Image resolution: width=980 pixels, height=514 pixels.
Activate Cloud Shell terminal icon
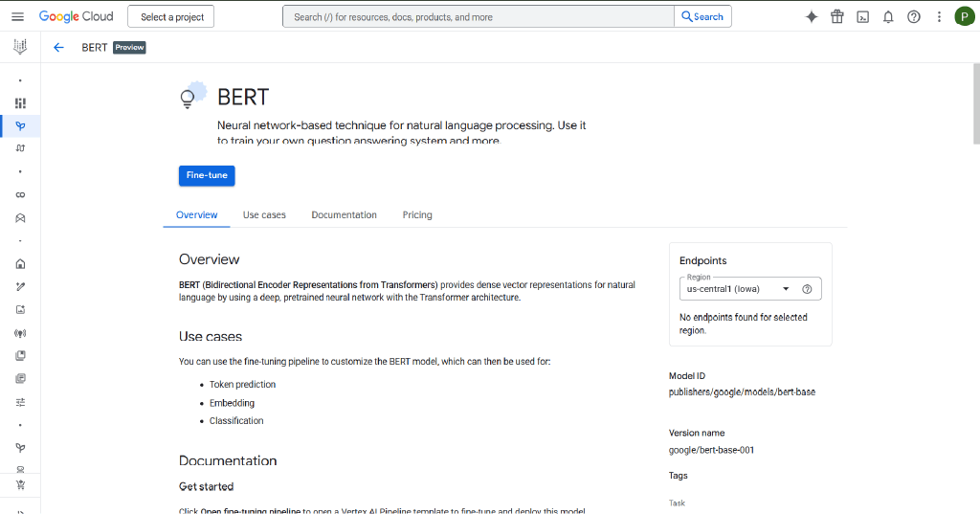(x=862, y=17)
